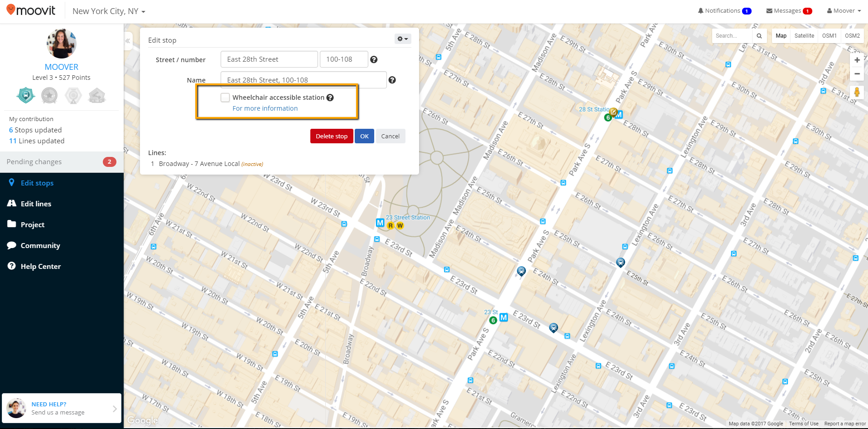Viewport: 868px width, 429px height.
Task: Click the R line marker at 23 Street
Action: coord(391,225)
